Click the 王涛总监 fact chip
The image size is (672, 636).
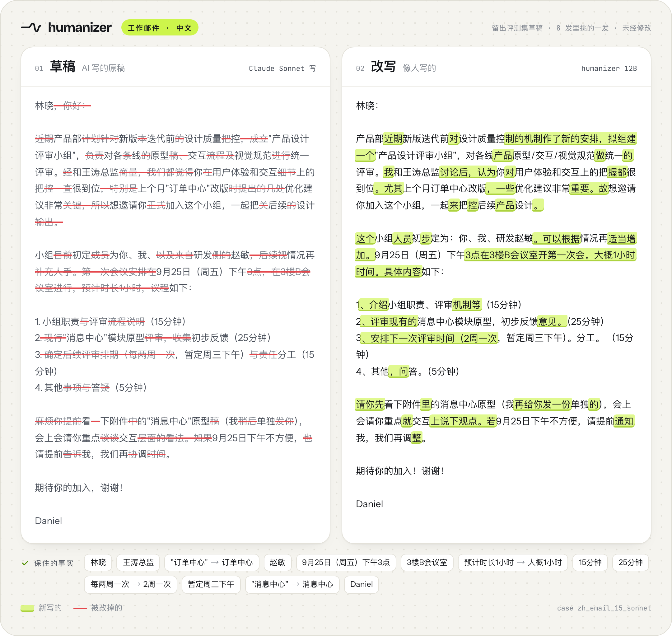coord(138,563)
